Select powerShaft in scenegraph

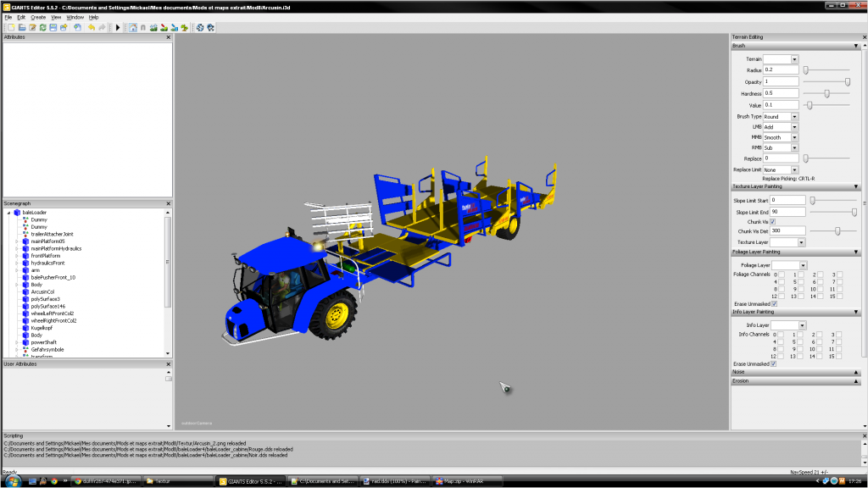[44, 342]
